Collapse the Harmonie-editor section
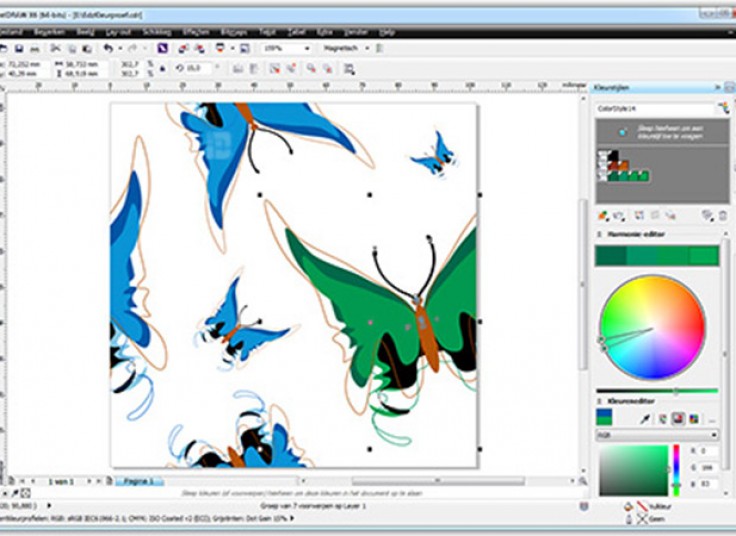736x536 pixels. (600, 234)
